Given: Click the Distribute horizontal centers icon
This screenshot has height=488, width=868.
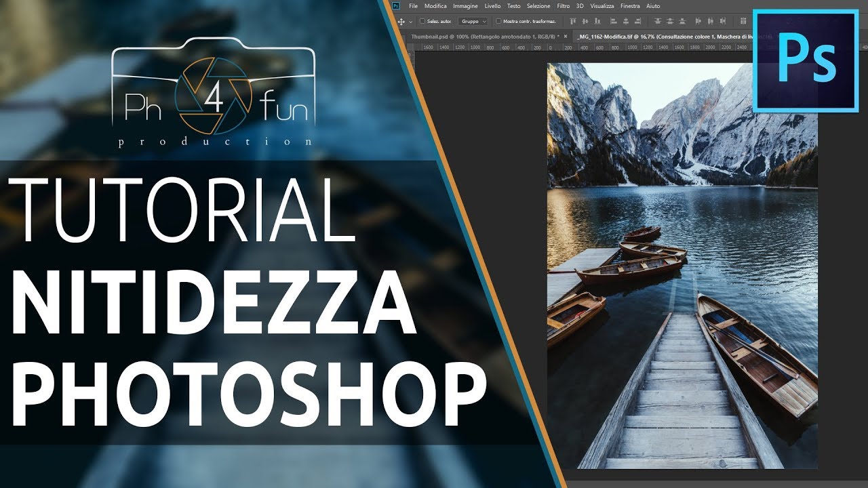Looking at the screenshot, I should [x=710, y=21].
